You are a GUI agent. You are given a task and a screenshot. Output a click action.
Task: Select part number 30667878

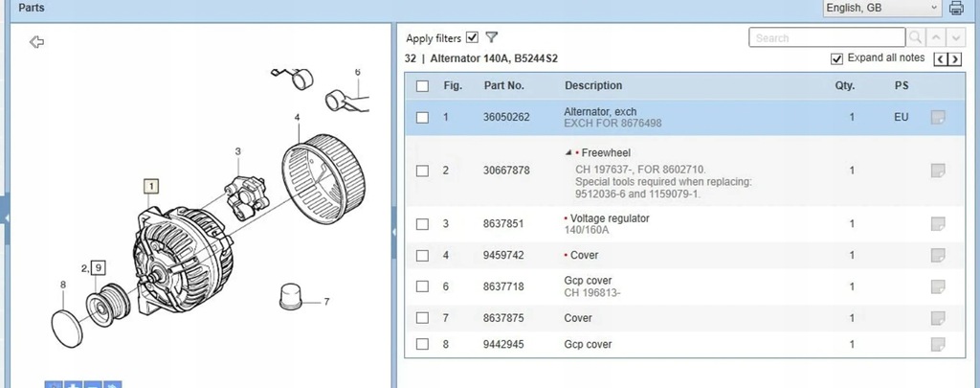[506, 171]
